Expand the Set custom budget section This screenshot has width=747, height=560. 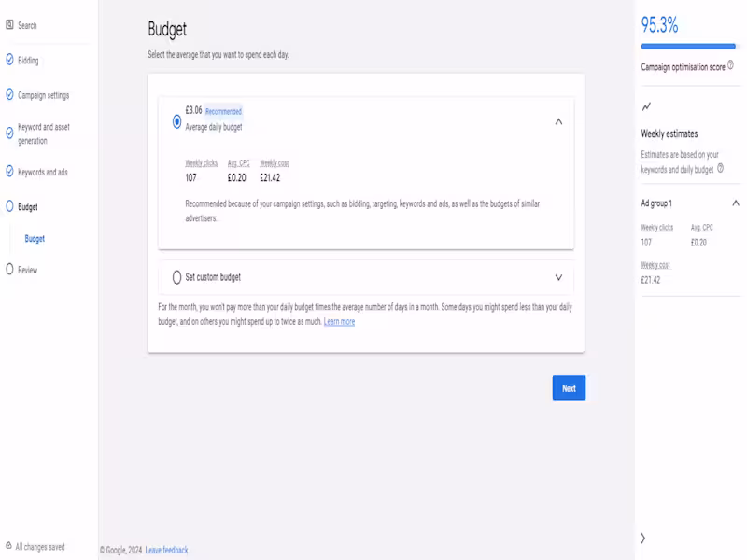click(x=558, y=277)
